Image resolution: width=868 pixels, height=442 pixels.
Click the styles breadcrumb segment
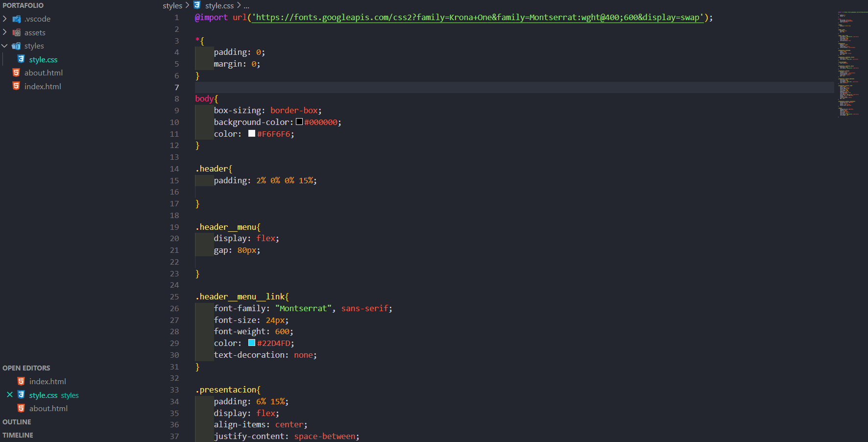pos(172,6)
